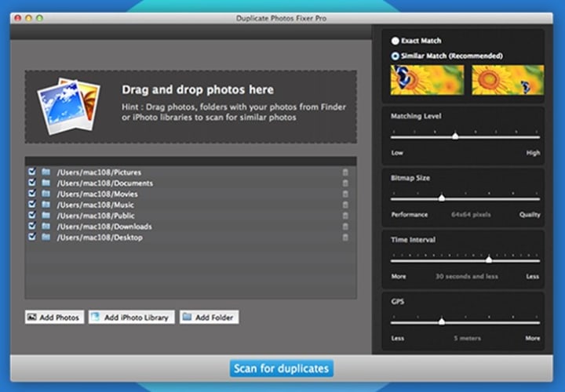Click the folder icon next to /Users/mac108/Pictures

[46, 172]
